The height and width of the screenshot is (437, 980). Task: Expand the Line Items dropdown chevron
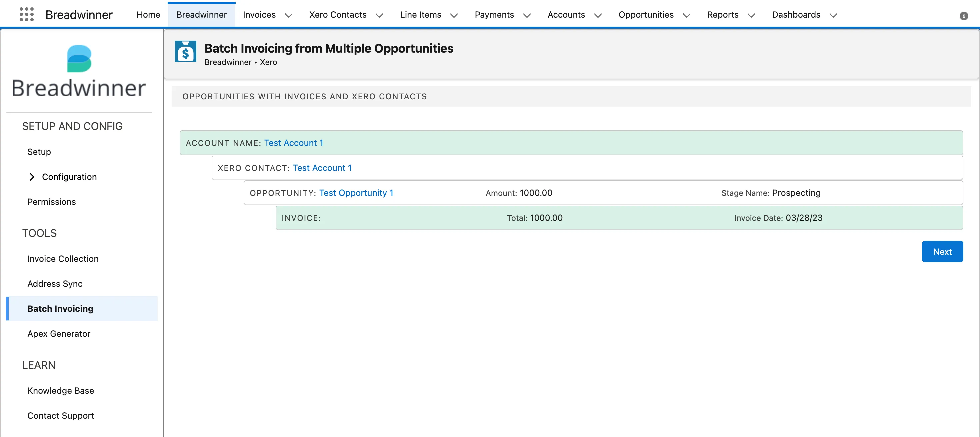click(454, 15)
